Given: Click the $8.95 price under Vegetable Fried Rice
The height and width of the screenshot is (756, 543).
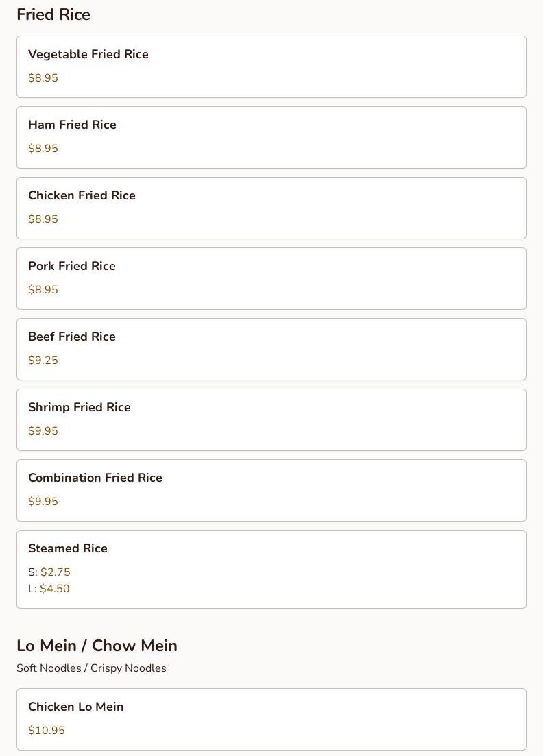Looking at the screenshot, I should click(x=43, y=77).
